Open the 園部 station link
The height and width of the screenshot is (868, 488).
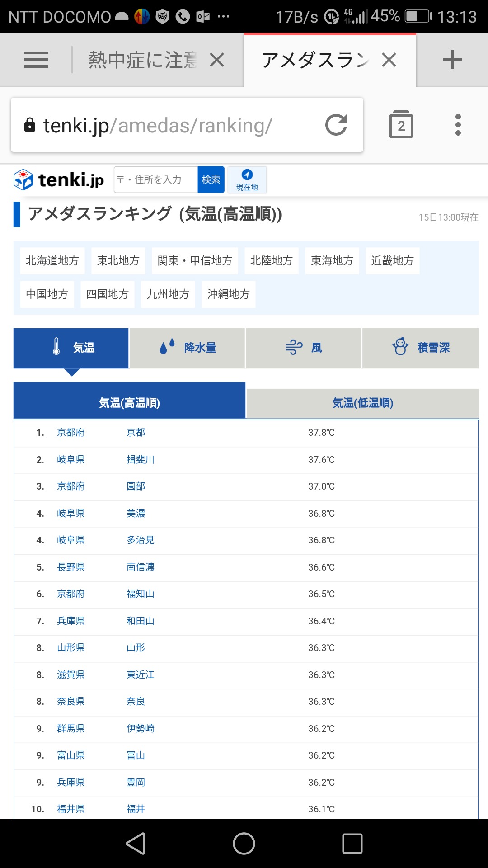pyautogui.click(x=136, y=486)
